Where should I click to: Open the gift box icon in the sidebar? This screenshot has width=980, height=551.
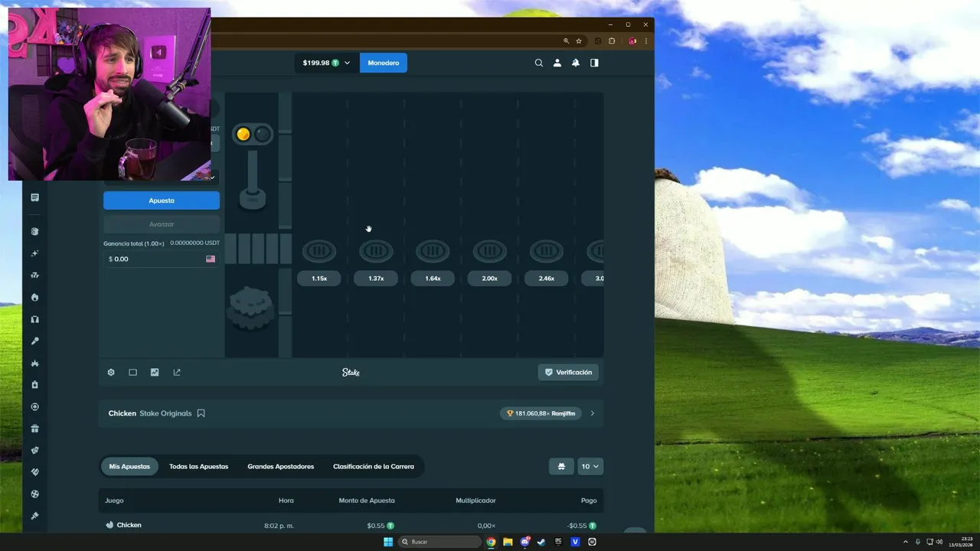[34, 429]
